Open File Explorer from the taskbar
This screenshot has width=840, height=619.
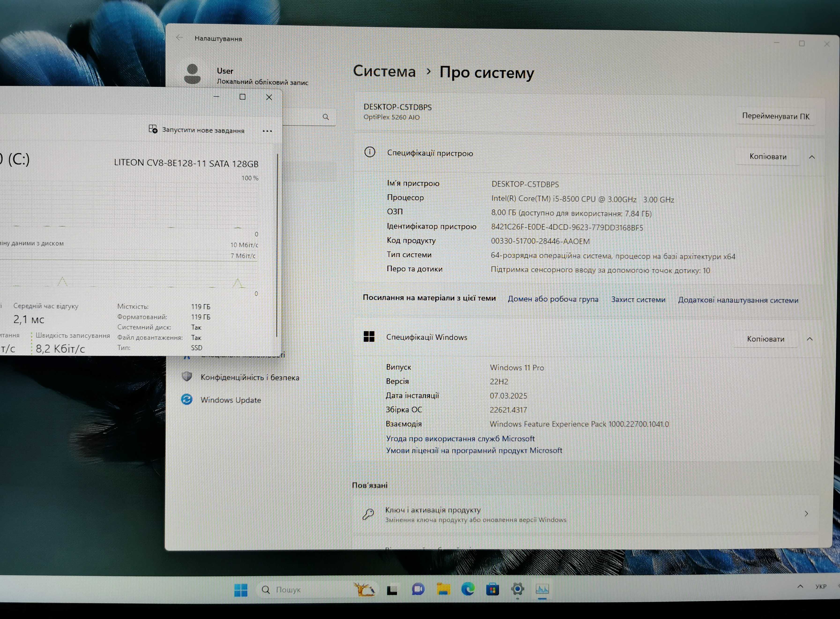[x=443, y=589]
